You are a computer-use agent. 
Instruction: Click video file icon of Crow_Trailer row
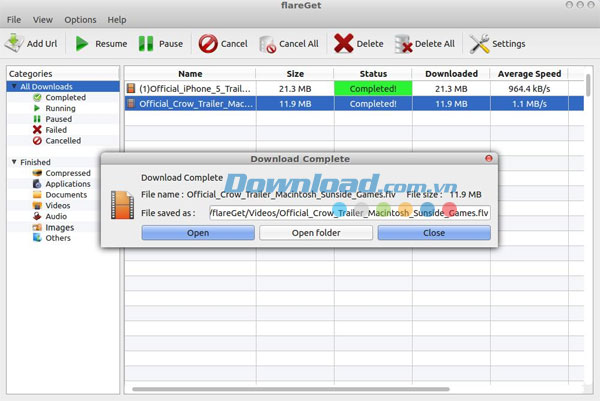131,103
